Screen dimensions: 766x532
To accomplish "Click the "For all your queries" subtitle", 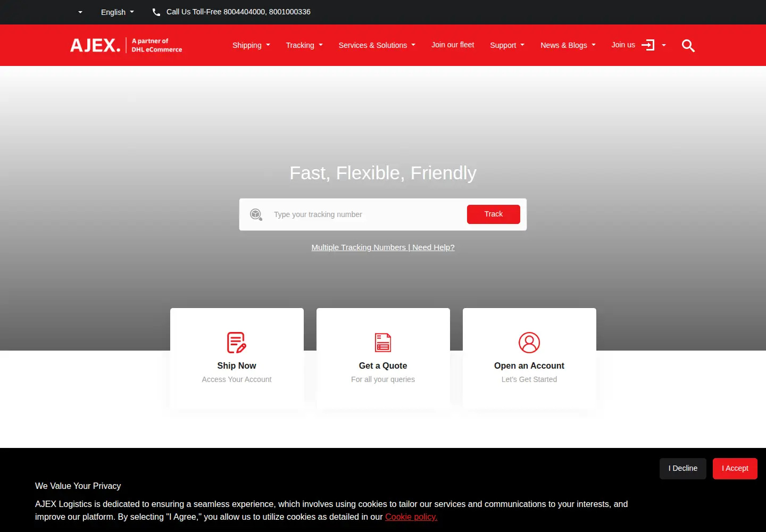I will click(x=383, y=379).
